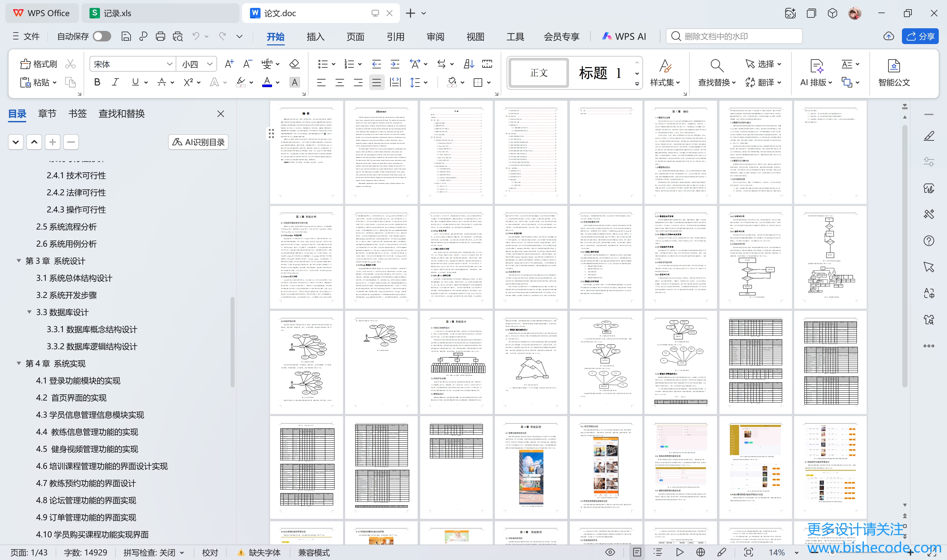Image resolution: width=947 pixels, height=560 pixels.
Task: Click the eraser clear formatting icon
Action: point(294,64)
